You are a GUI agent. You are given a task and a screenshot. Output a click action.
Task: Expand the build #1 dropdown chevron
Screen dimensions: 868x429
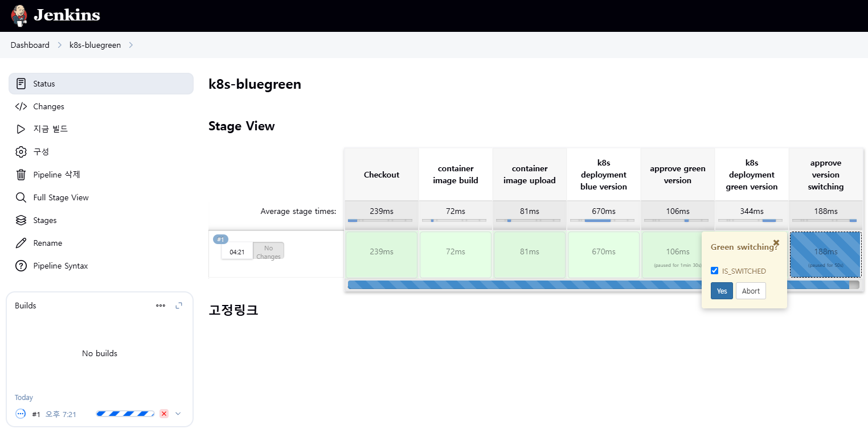pyautogui.click(x=178, y=414)
